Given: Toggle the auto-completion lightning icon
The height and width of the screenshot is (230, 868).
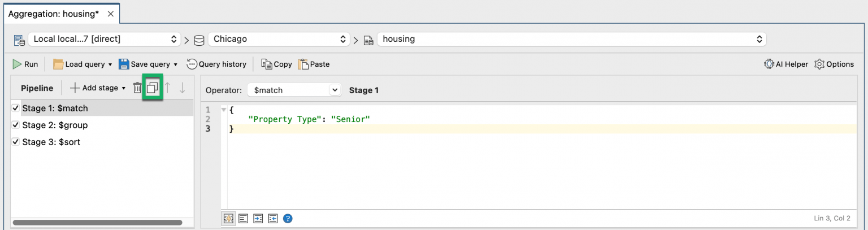Looking at the screenshot, I should click(x=229, y=219).
